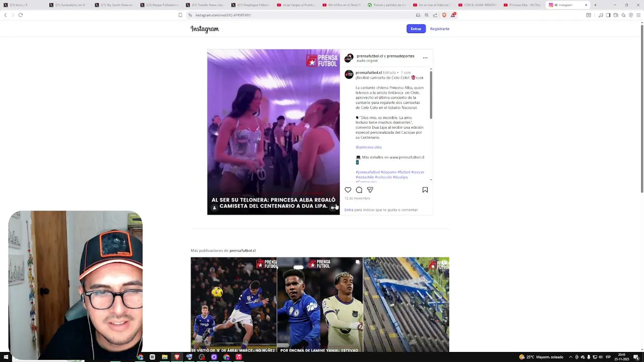Open the Regístrate sign-up link

coord(440,29)
